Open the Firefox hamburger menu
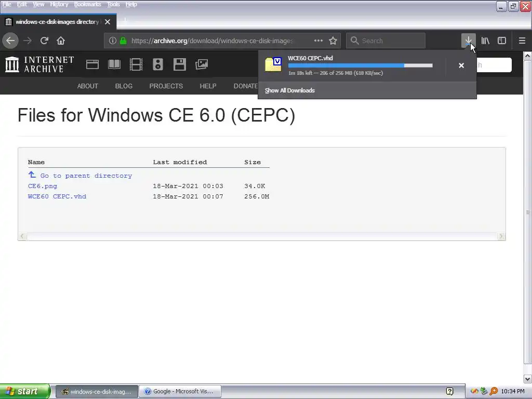The width and height of the screenshot is (532, 399). (522, 41)
